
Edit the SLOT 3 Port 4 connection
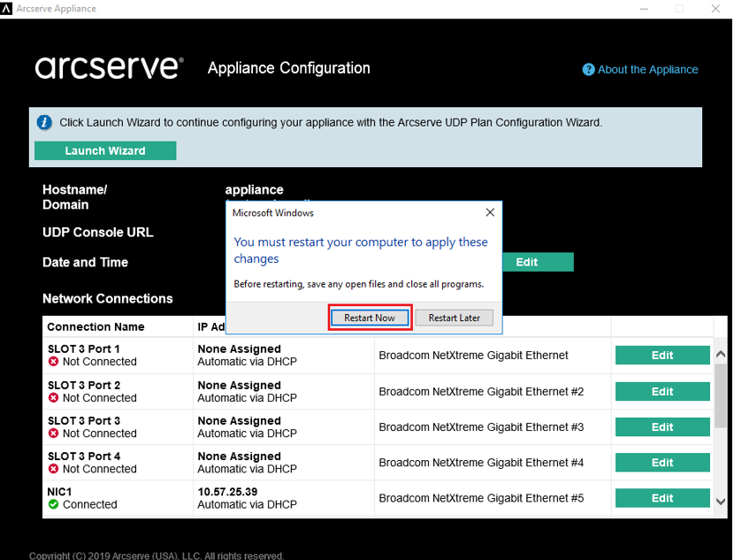click(x=662, y=463)
